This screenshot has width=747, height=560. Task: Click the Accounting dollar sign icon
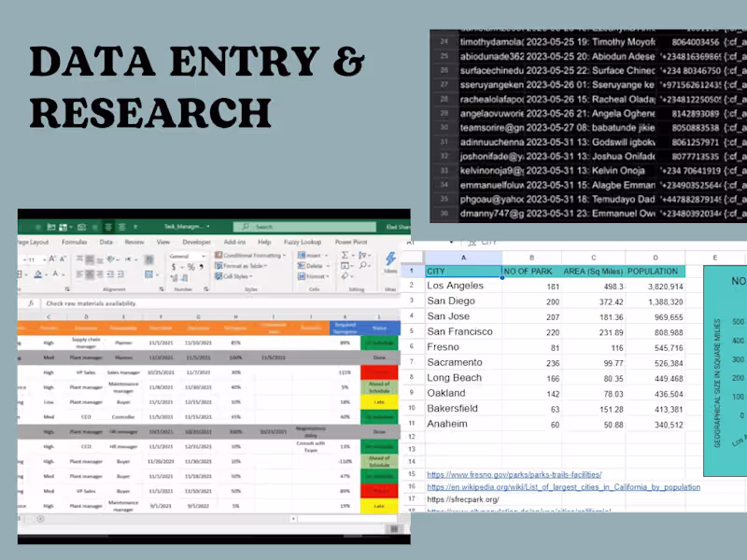click(174, 267)
